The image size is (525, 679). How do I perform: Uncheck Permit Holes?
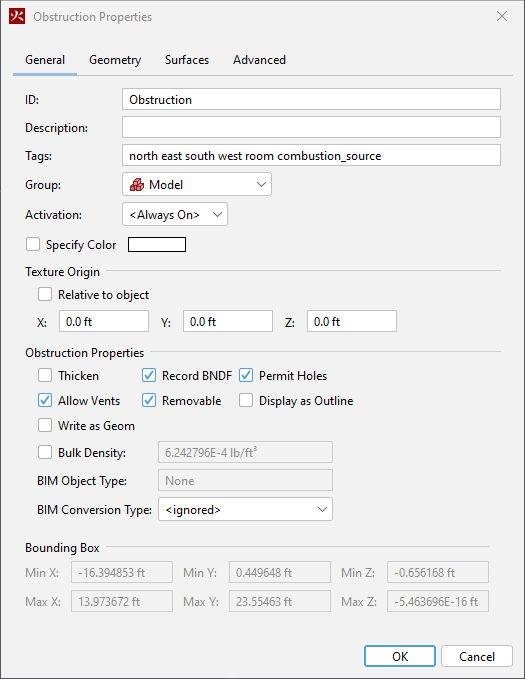point(246,375)
